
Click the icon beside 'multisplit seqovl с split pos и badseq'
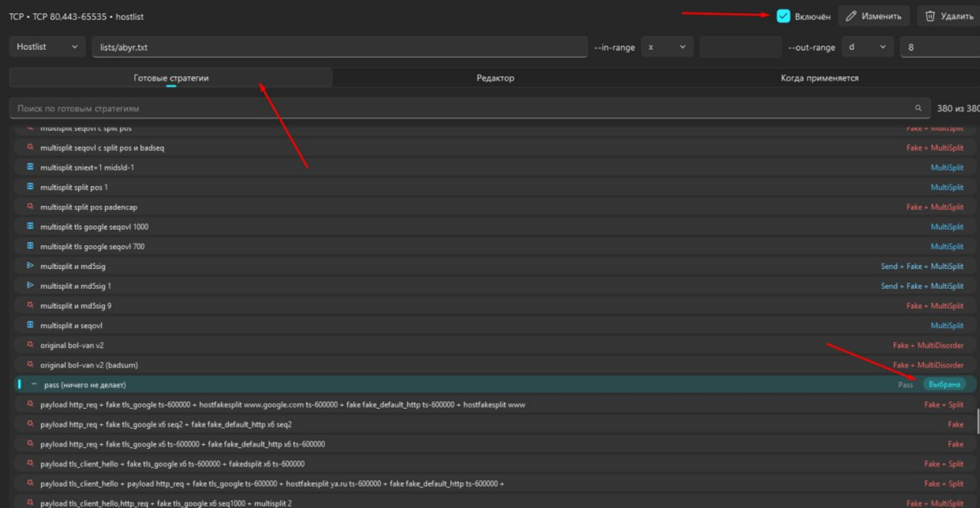(30, 147)
